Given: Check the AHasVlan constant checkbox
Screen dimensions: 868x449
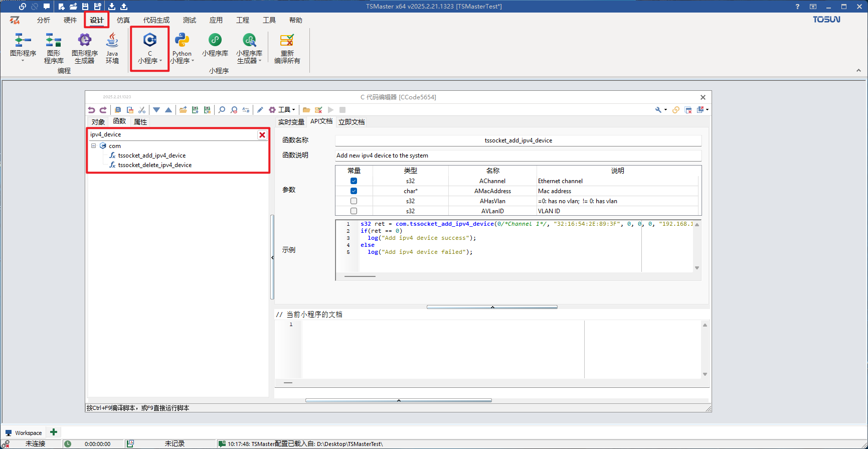Looking at the screenshot, I should click(x=354, y=201).
